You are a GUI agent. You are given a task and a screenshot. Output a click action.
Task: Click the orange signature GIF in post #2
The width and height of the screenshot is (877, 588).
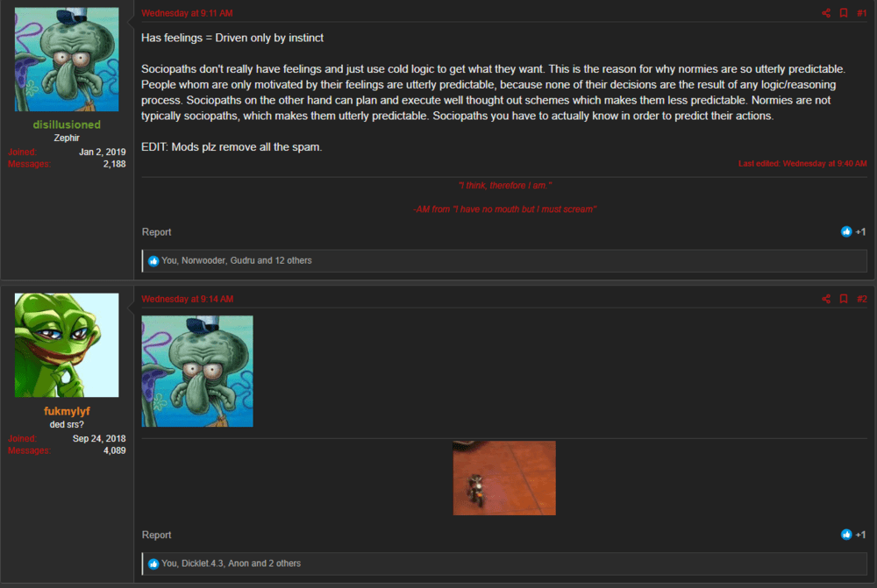click(x=504, y=478)
